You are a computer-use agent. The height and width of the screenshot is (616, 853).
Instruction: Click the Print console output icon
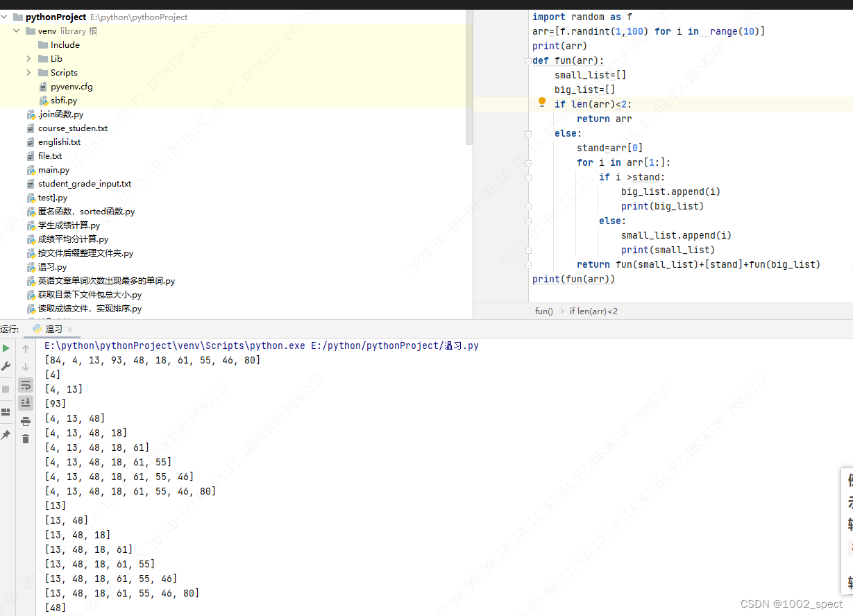coord(26,421)
